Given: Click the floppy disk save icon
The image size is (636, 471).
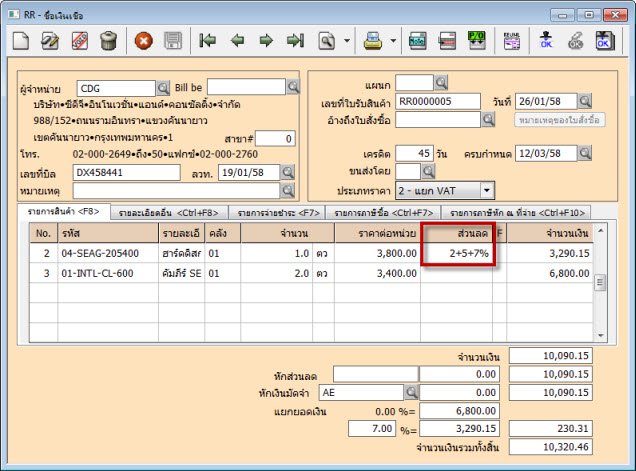Looking at the screenshot, I should coord(172,41).
